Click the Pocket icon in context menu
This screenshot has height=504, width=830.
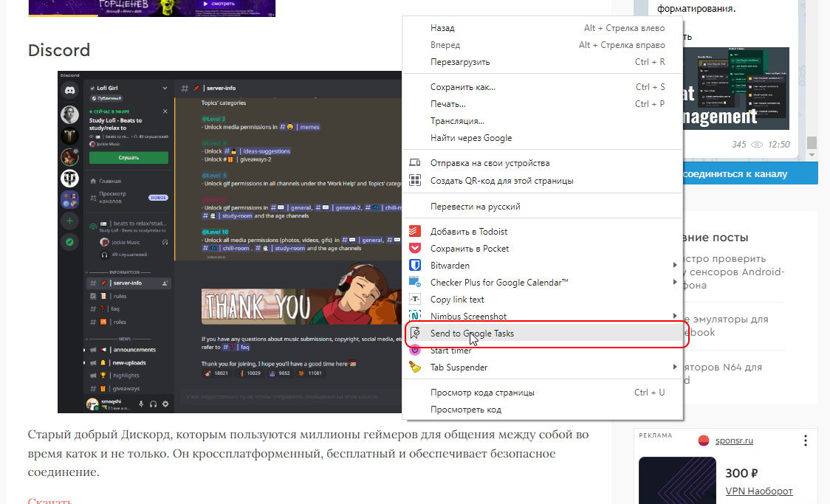coord(415,248)
